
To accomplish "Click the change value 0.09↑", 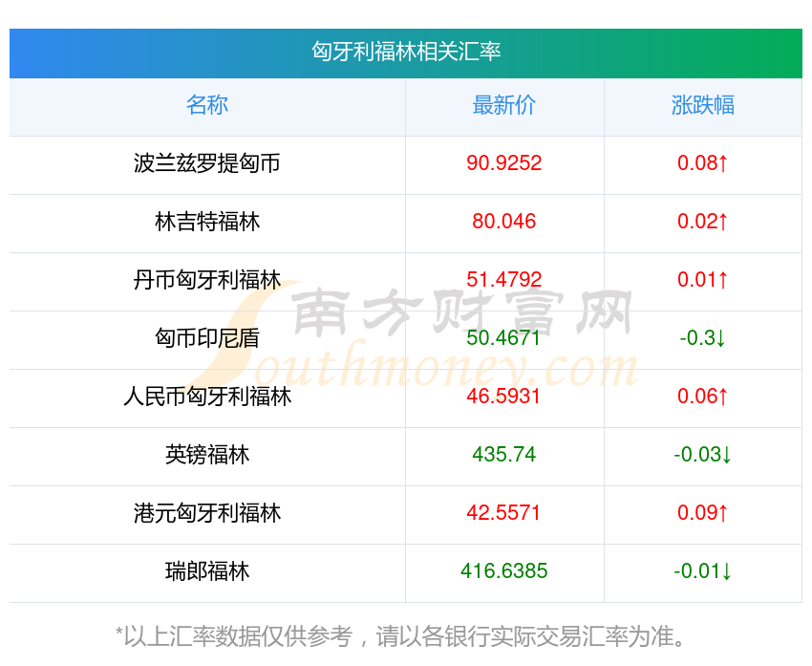I will [x=703, y=513].
